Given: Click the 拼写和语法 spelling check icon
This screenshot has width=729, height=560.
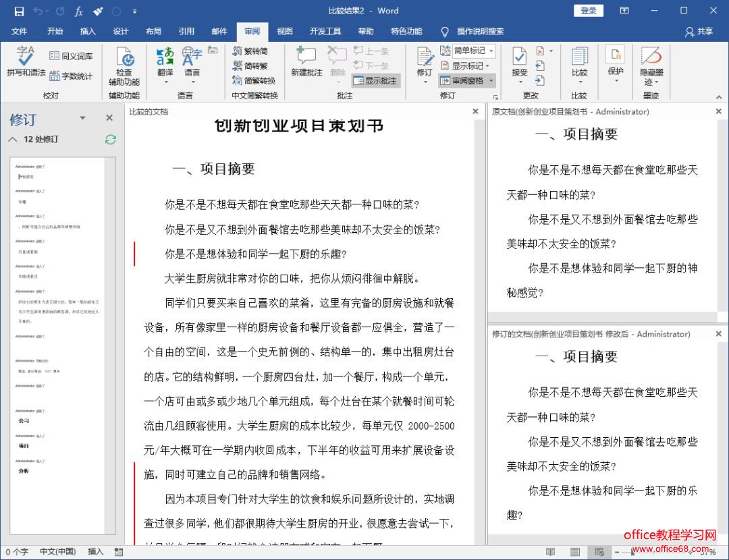Looking at the screenshot, I should [x=26, y=55].
